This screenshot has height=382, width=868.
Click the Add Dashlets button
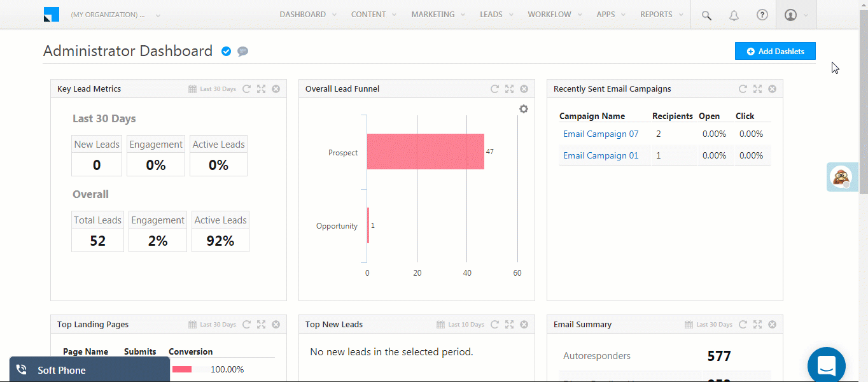tap(775, 51)
